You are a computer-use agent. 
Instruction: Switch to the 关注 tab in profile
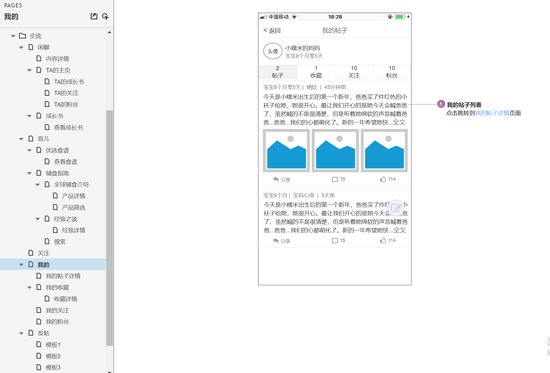[354, 72]
